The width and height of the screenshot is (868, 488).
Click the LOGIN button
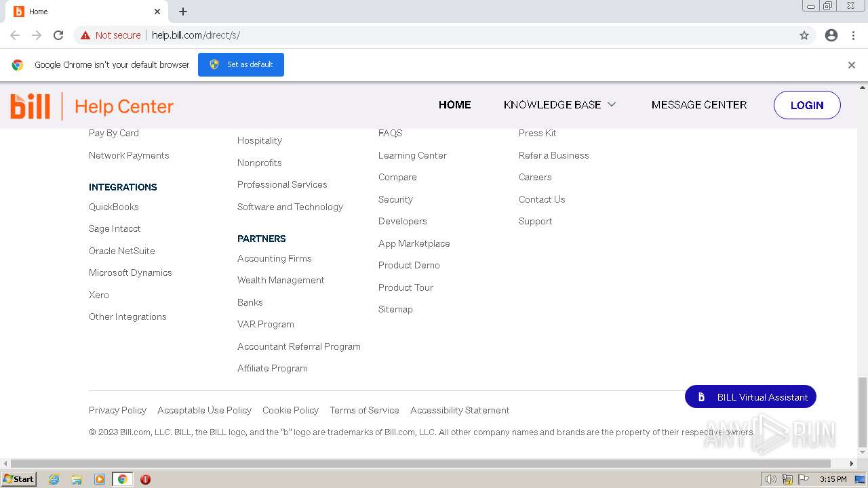point(807,105)
